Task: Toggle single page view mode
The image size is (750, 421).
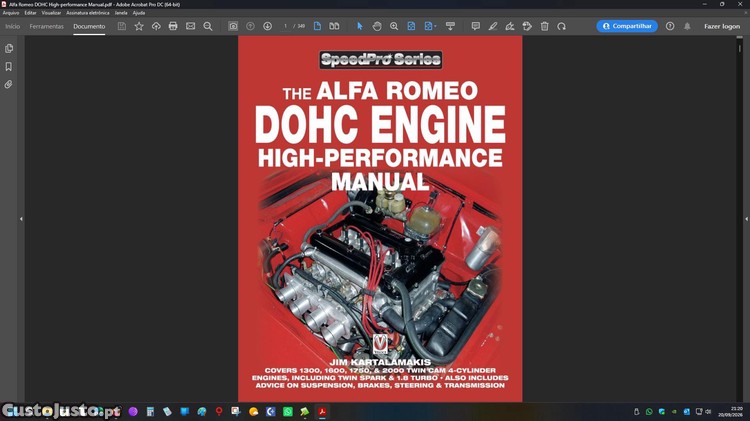Action: point(317,26)
